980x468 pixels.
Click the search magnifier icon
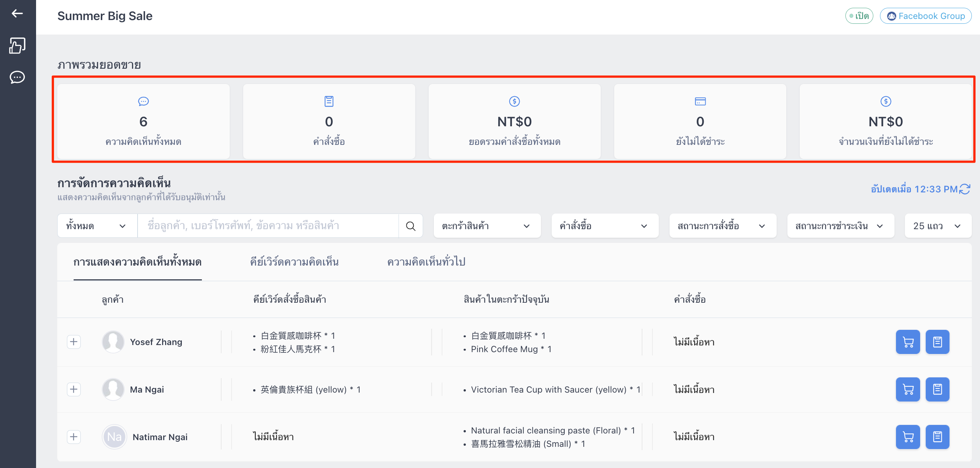[x=410, y=226]
